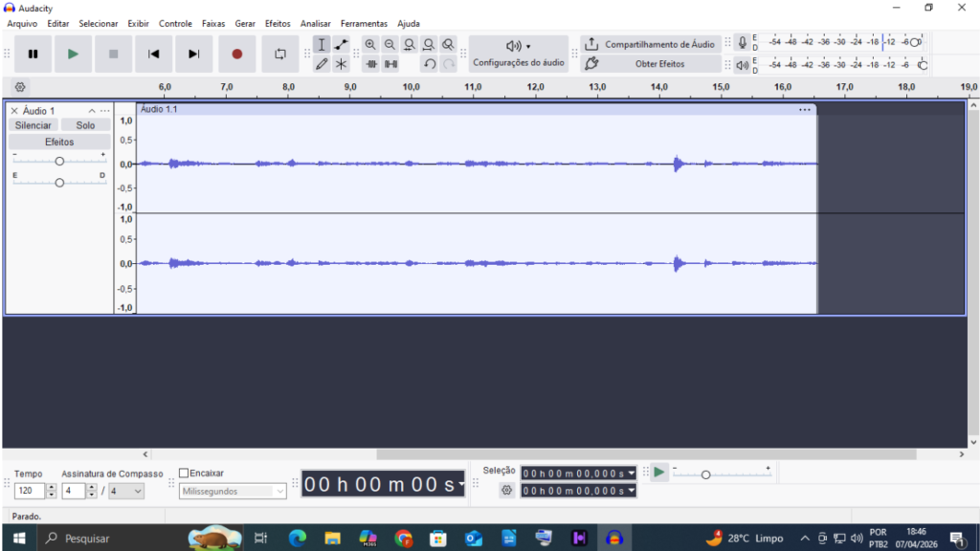Open the Efeitos menu in the menu bar
Screen dimensions: 980x551
(x=277, y=23)
